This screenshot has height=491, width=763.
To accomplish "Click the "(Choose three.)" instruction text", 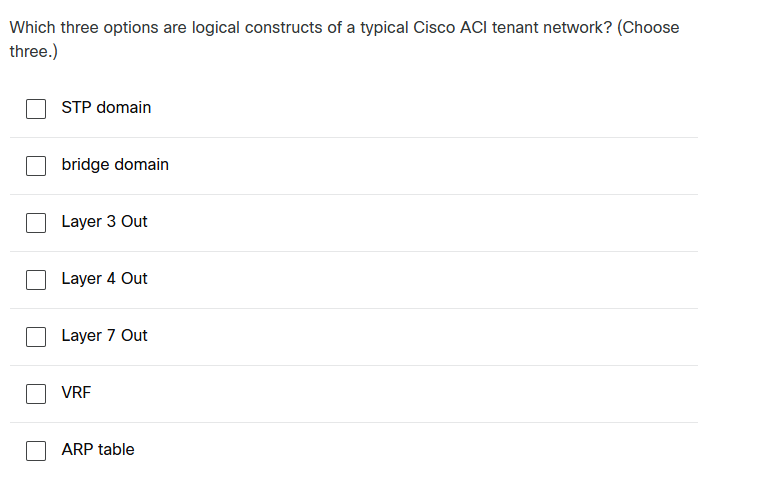I will coord(648,27).
